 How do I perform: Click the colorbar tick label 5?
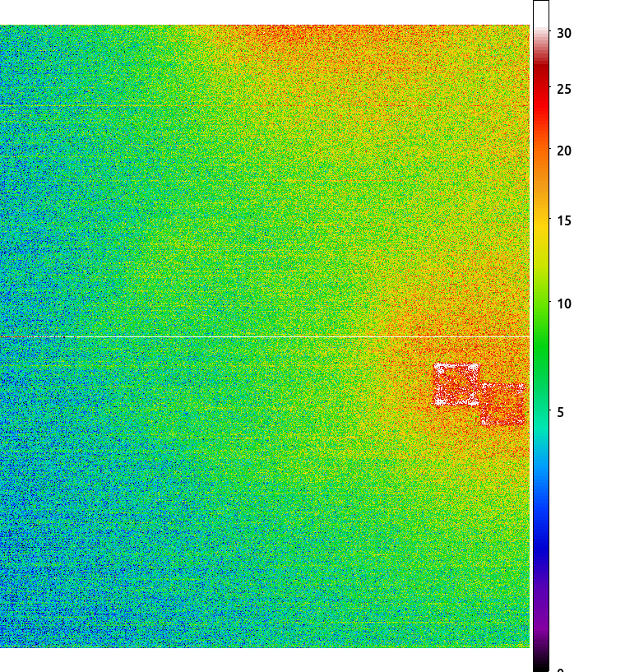560,412
